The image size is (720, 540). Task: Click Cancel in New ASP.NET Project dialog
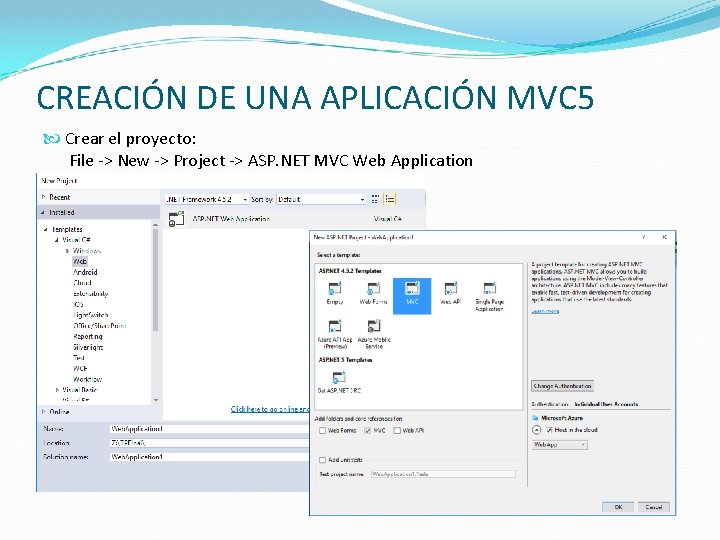coord(653,507)
